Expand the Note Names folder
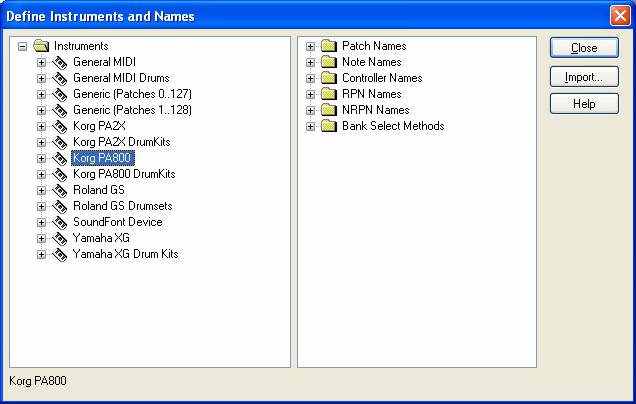 click(310, 62)
